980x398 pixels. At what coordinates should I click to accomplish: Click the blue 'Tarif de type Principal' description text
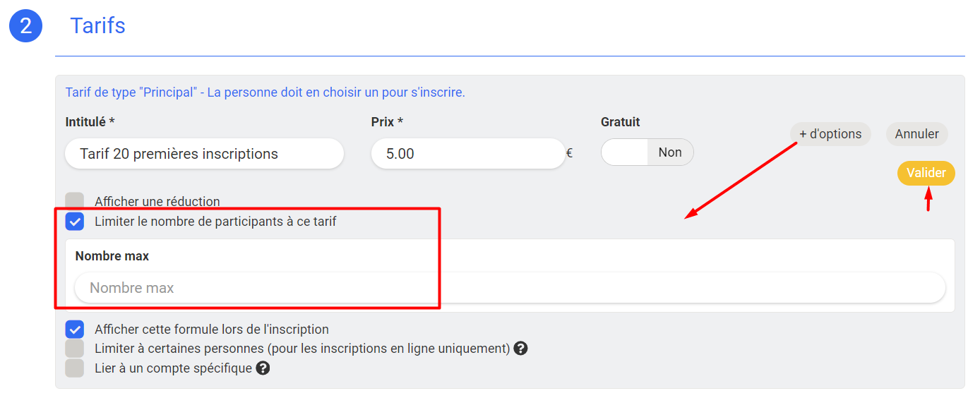point(265,92)
